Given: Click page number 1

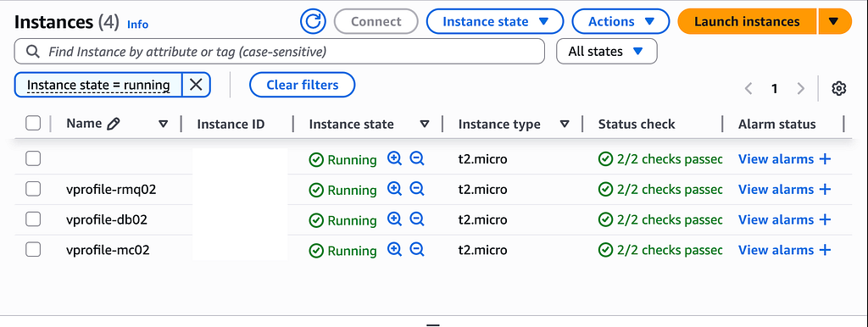Looking at the screenshot, I should tap(775, 89).
